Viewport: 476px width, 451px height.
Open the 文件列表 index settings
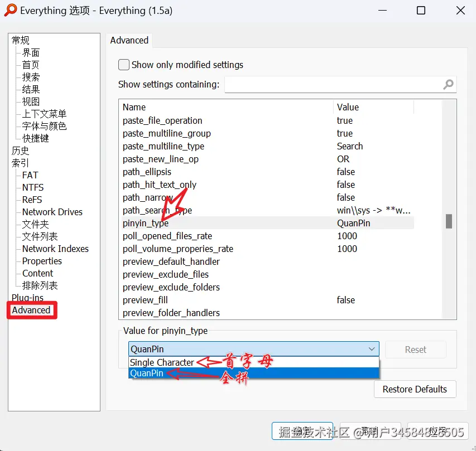click(x=40, y=236)
